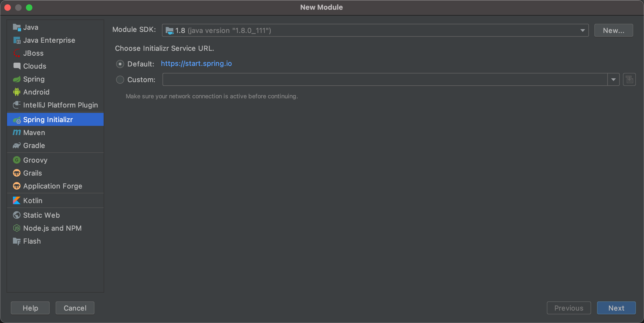This screenshot has width=644, height=323.
Task: Select Android entry in list
Action: (55, 92)
